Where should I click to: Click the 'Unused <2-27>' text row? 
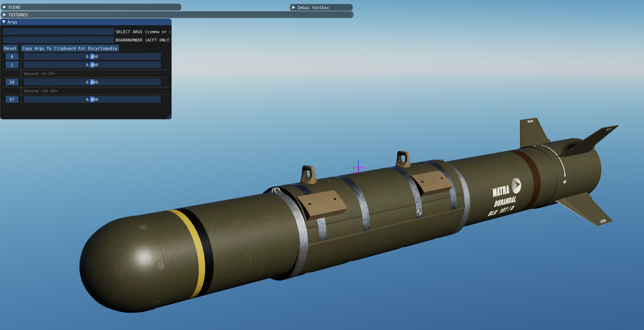(x=39, y=73)
